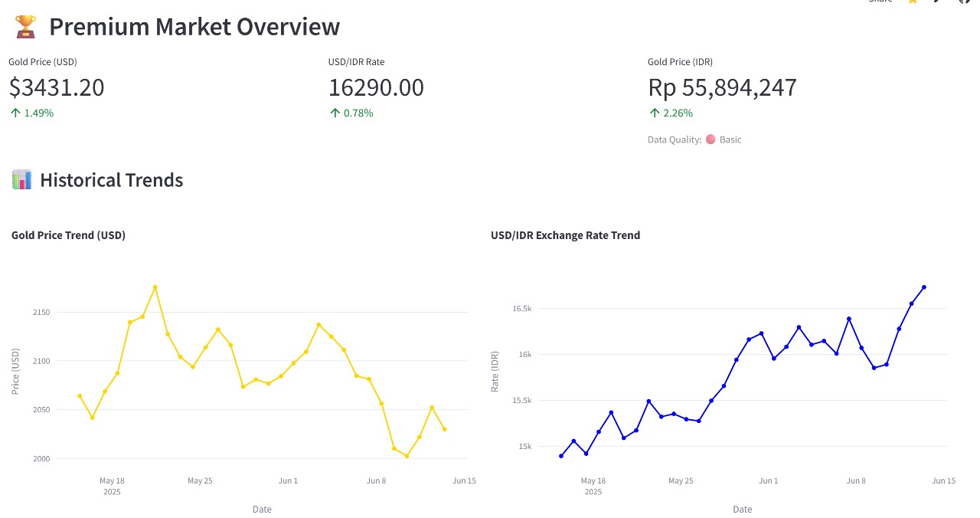Click the green up arrow beside 2.26%
This screenshot has height=518, width=980.
(654, 113)
